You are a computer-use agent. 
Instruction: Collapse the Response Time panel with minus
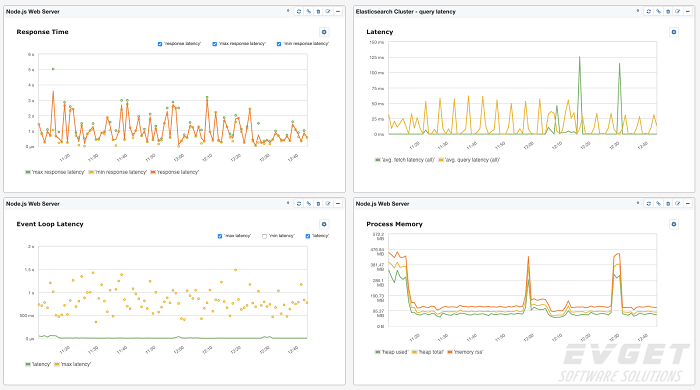(x=338, y=12)
